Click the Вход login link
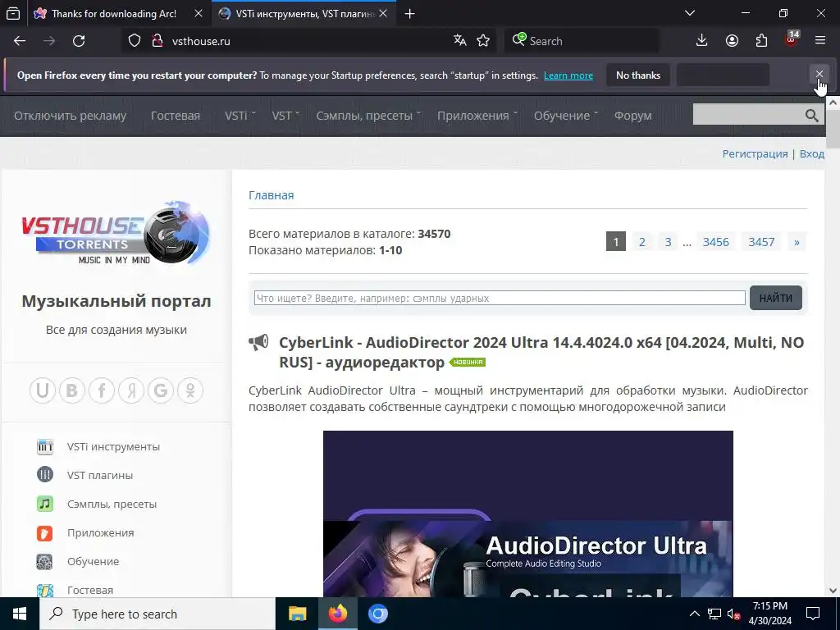 click(x=811, y=153)
